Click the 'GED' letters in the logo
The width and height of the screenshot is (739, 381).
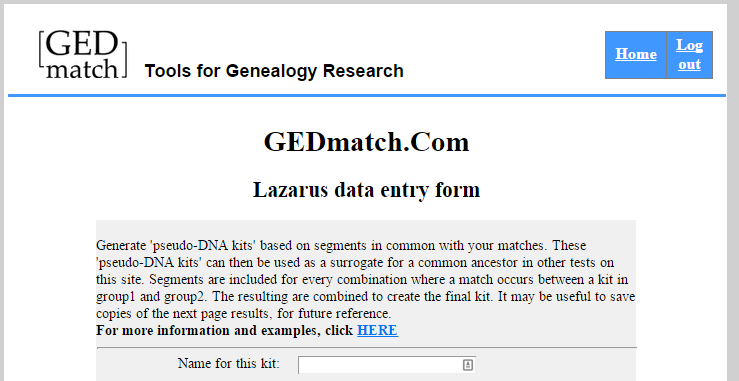click(82, 44)
